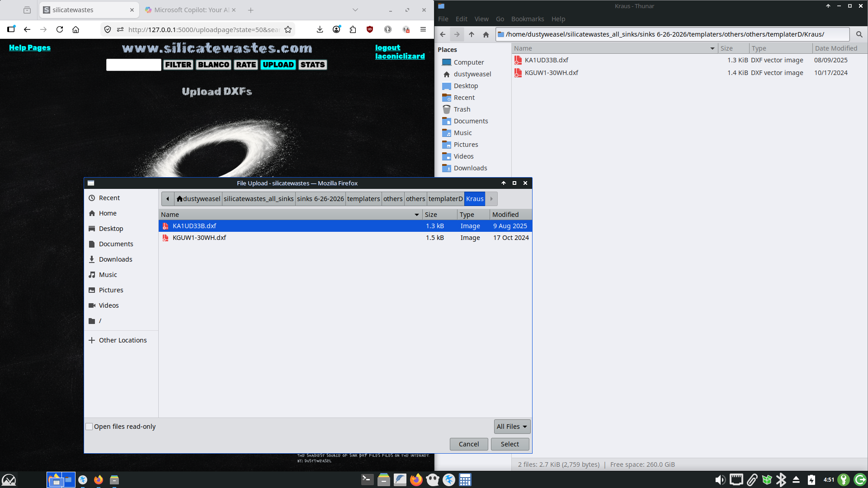Open Thunar Edit menu
The image size is (868, 488).
(462, 19)
